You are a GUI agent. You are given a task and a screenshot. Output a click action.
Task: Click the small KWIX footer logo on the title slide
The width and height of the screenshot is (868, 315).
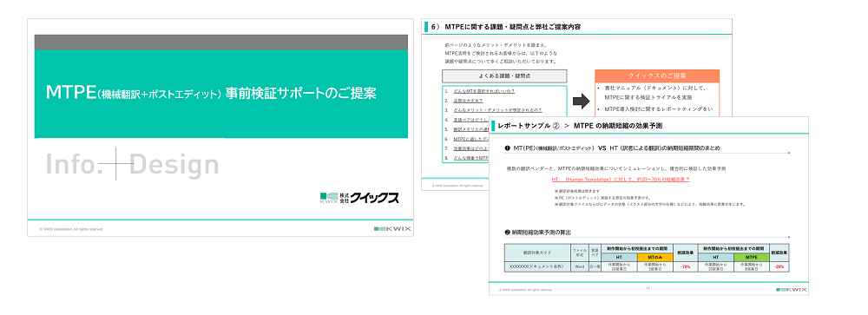pyautogui.click(x=392, y=228)
